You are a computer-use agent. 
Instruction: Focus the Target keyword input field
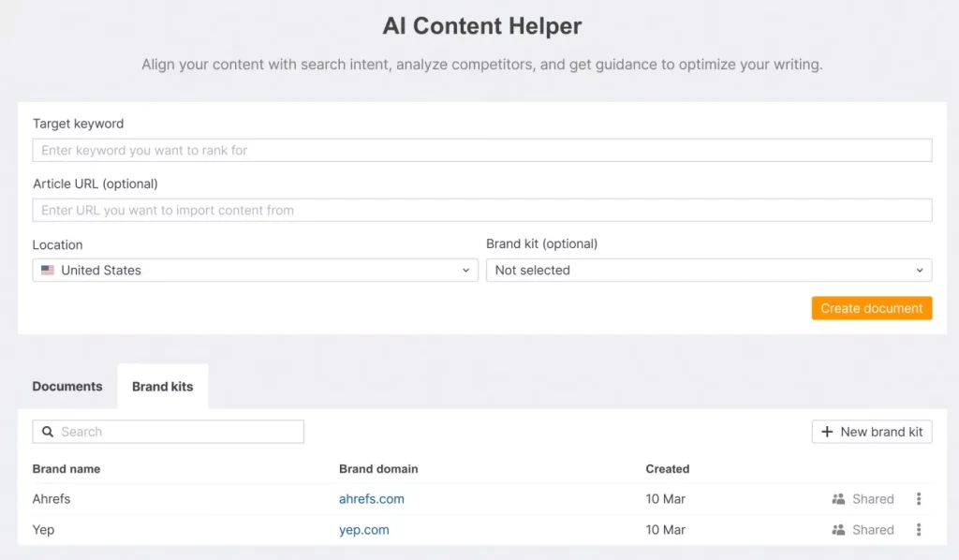click(481, 151)
